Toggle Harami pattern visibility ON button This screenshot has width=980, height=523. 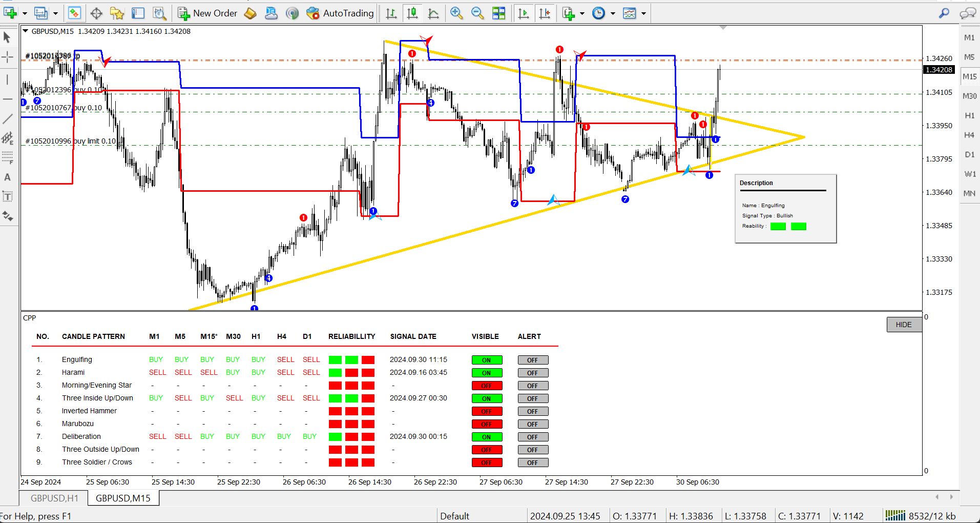[487, 373]
